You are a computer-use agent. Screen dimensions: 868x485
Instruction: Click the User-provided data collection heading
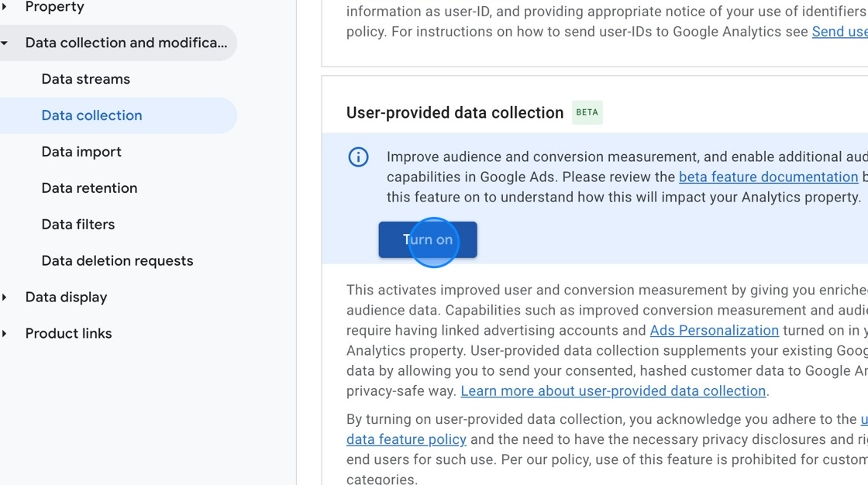pos(454,112)
